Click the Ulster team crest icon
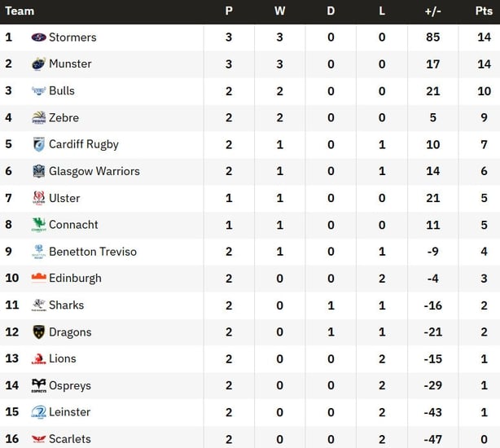Viewport: 500px width, 448px height. tap(38, 198)
